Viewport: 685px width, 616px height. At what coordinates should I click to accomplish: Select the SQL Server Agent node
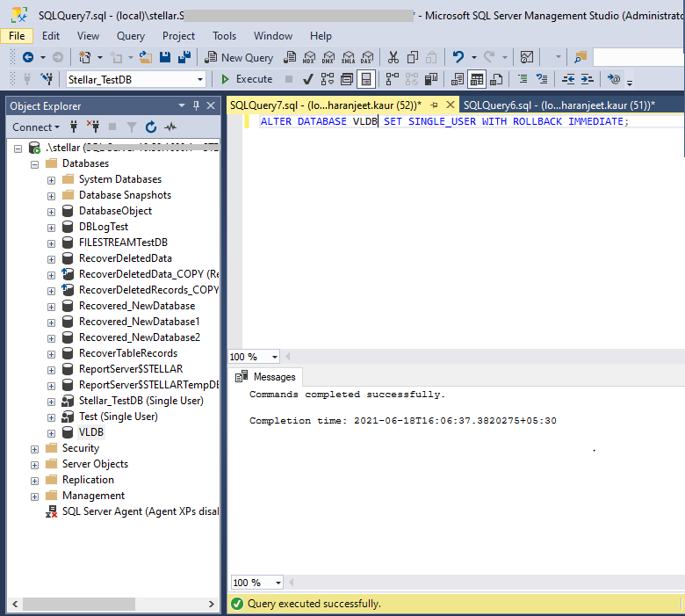click(x=140, y=511)
